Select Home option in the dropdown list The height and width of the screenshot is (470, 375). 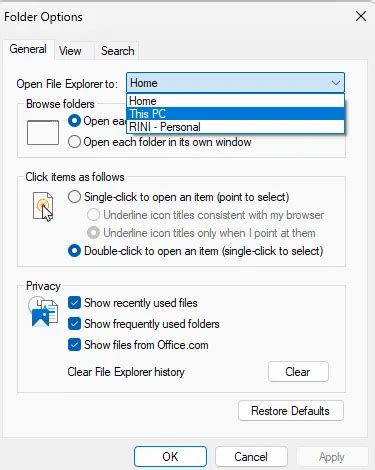[x=235, y=101]
